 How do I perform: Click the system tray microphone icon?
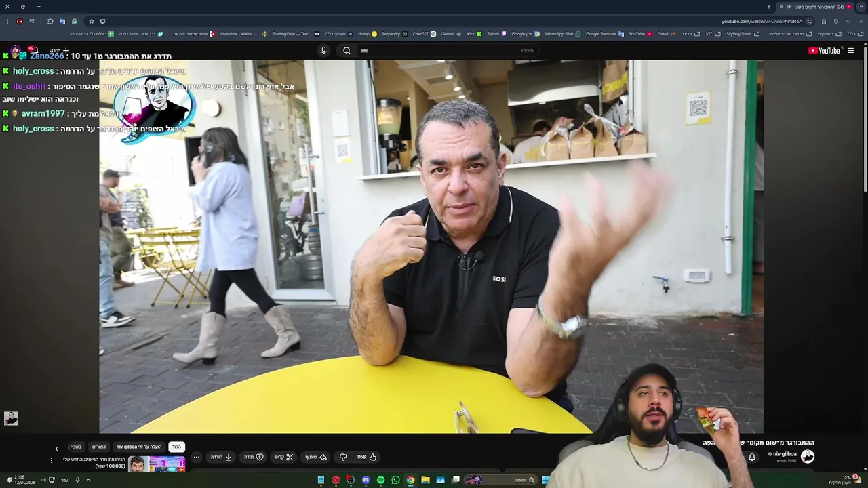click(x=77, y=480)
